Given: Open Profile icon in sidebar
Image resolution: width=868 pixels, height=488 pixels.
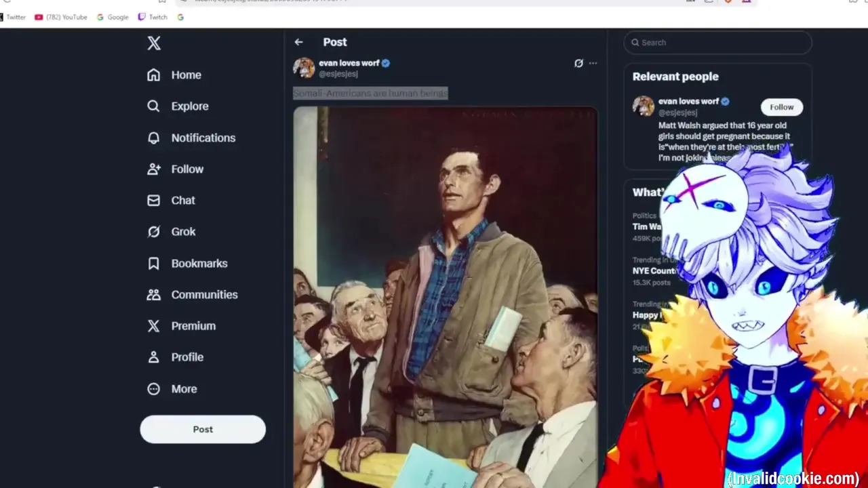Looking at the screenshot, I should [x=154, y=357].
